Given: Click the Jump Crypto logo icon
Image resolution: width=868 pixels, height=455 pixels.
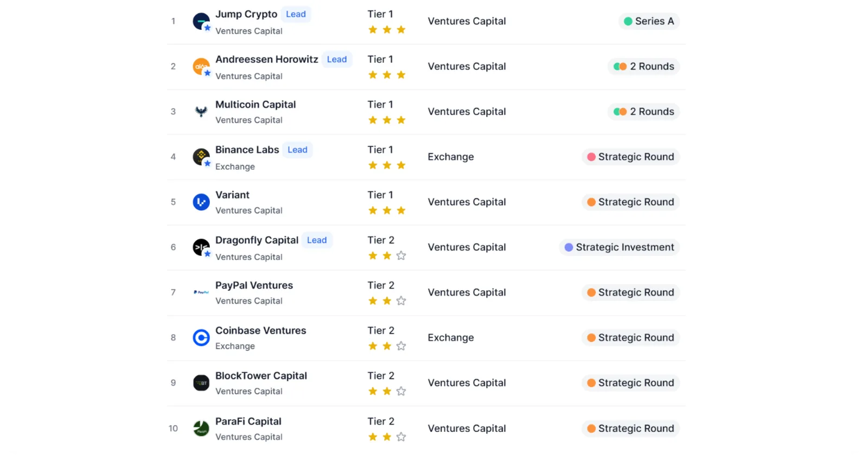Looking at the screenshot, I should 201,21.
